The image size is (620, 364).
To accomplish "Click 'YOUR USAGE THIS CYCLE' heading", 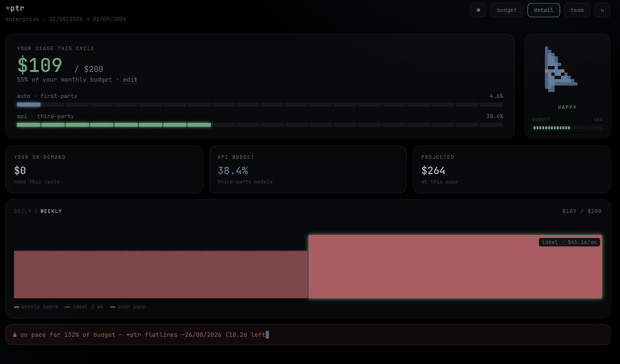I will (x=55, y=49).
